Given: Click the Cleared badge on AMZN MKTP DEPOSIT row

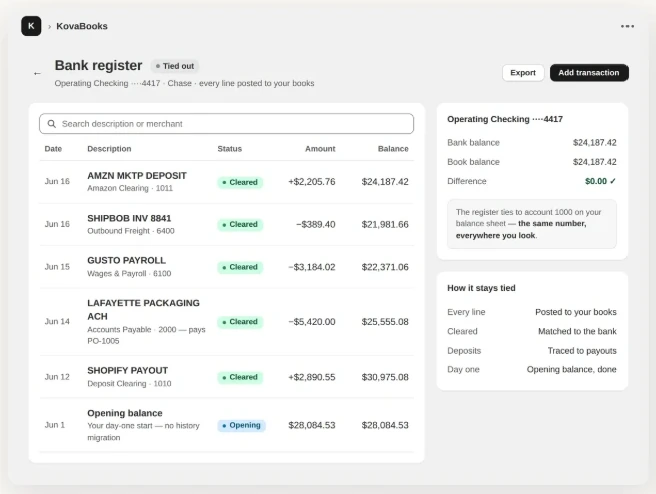Looking at the screenshot, I should (x=240, y=182).
